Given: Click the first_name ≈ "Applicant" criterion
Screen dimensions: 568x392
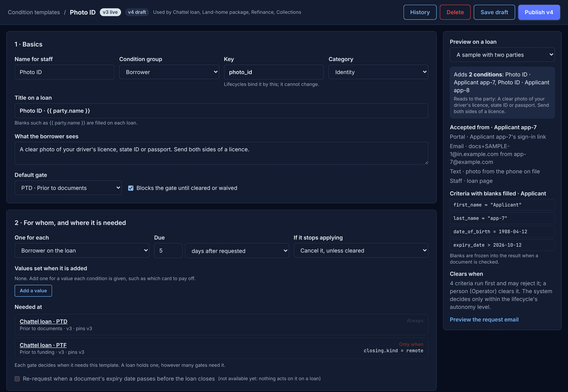Looking at the screenshot, I should pyautogui.click(x=502, y=205).
